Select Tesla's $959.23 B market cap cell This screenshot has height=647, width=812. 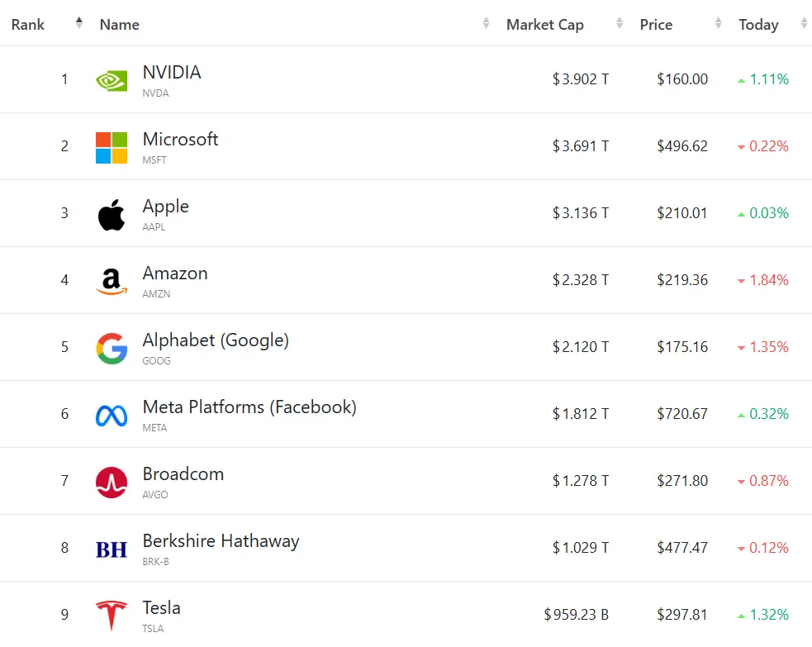tap(576, 615)
